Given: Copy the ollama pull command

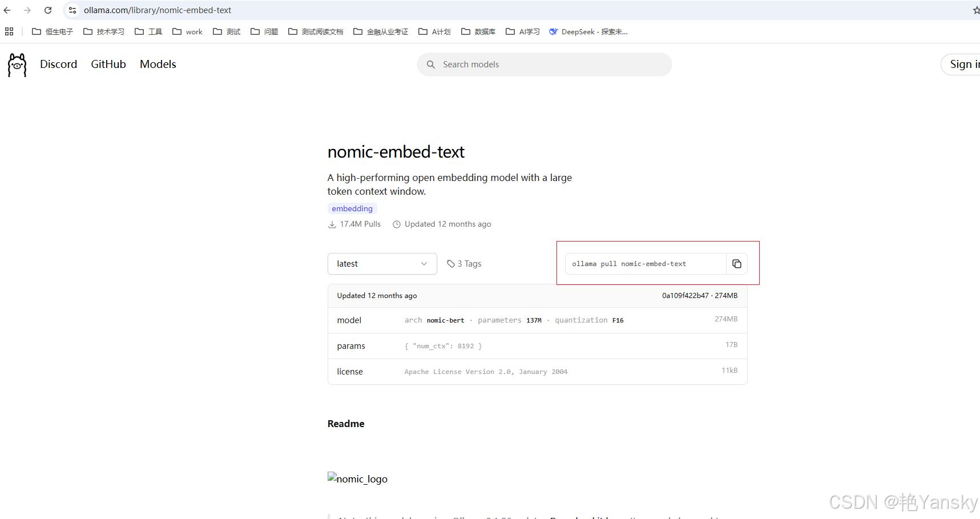Looking at the screenshot, I should point(737,264).
